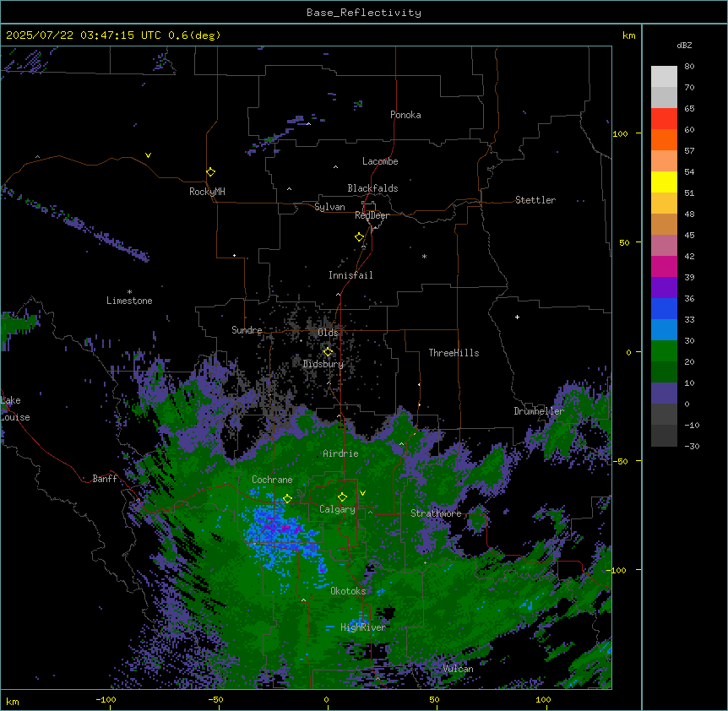This screenshot has height=711, width=728.
Task: Click the Banff label
Action: click(x=105, y=479)
